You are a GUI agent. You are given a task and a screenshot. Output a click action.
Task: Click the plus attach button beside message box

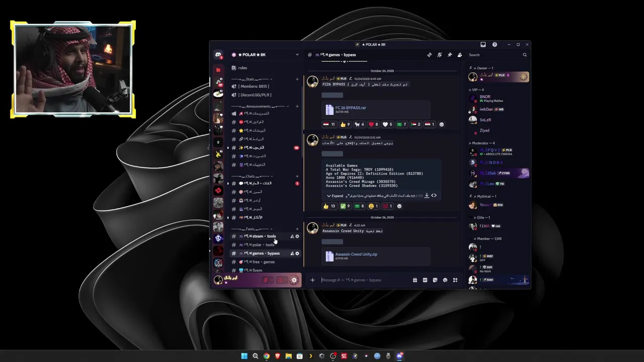coord(312,280)
